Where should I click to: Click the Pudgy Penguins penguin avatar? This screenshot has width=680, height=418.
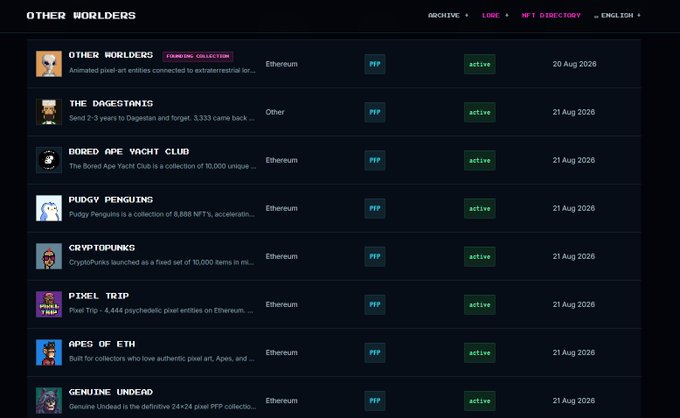49,208
